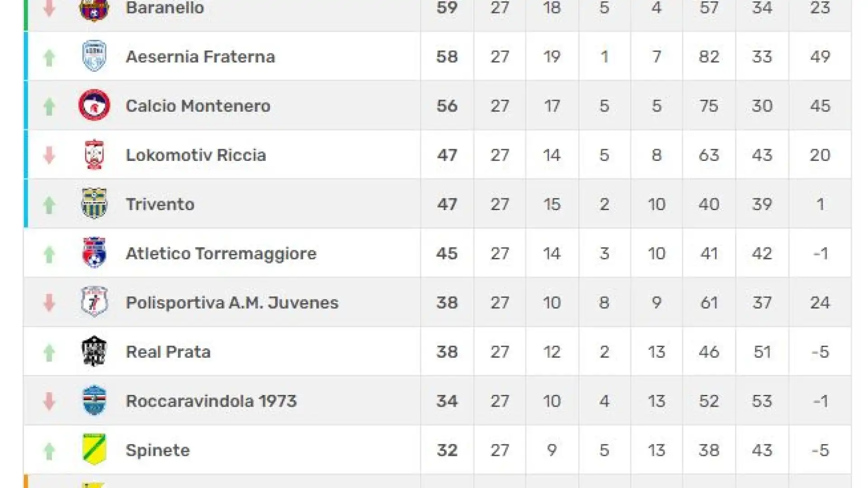
Task: Open the Calcio Montenero team name
Action: [198, 106]
